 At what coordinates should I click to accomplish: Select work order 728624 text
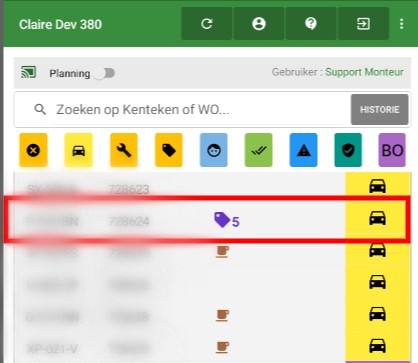(x=129, y=221)
